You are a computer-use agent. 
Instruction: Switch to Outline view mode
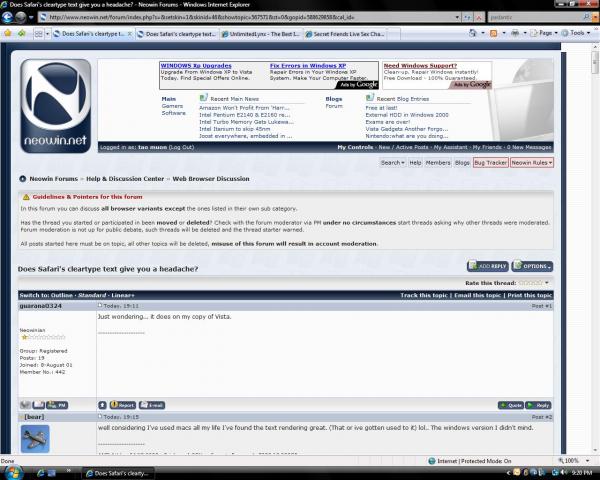tap(61, 296)
